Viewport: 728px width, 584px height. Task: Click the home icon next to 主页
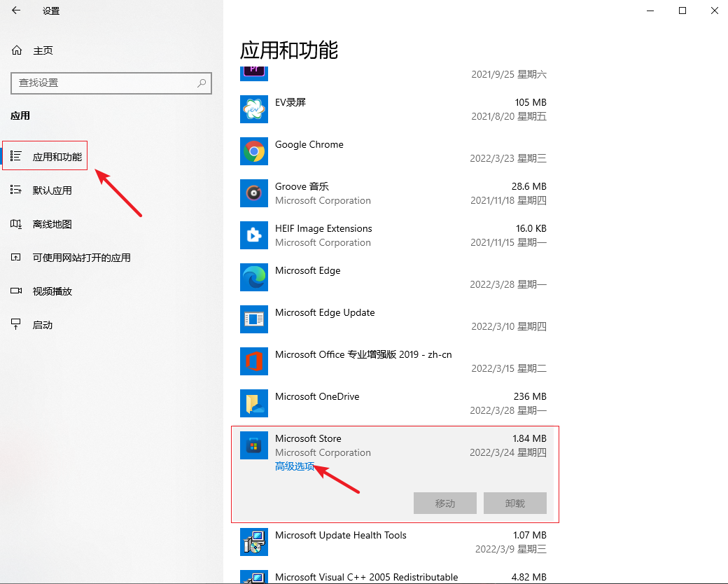point(17,50)
